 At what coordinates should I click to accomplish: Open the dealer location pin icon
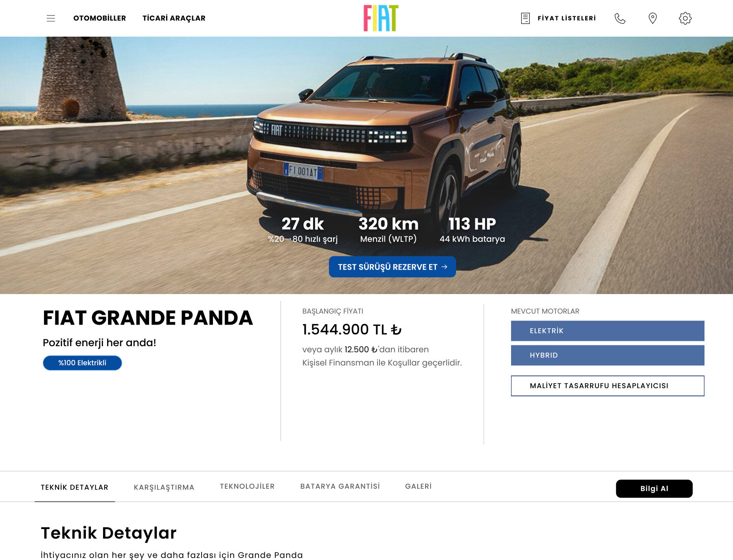pyautogui.click(x=653, y=18)
